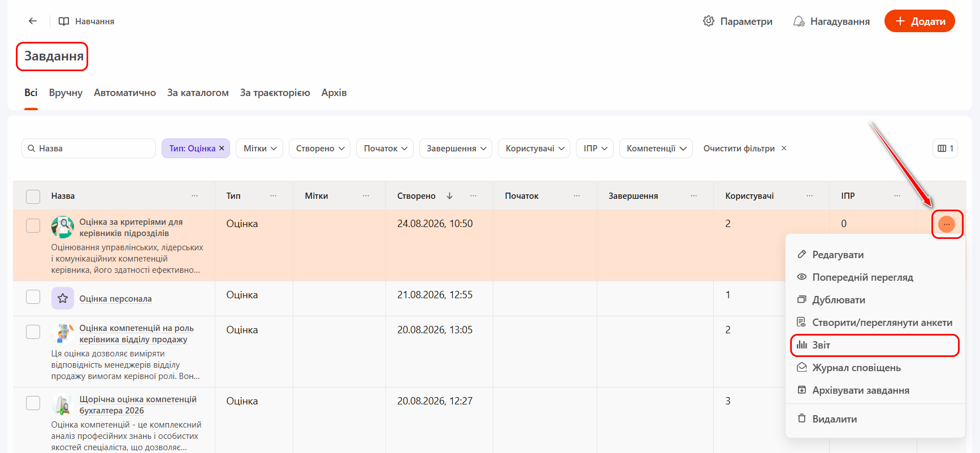
Task: Click Очистити фільтри to clear filters
Action: (745, 149)
